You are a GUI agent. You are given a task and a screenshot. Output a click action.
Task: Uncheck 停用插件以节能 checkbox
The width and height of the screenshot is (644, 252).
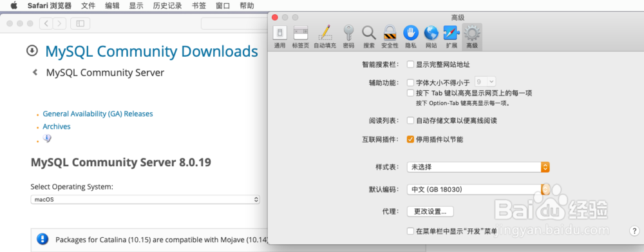[x=410, y=139]
